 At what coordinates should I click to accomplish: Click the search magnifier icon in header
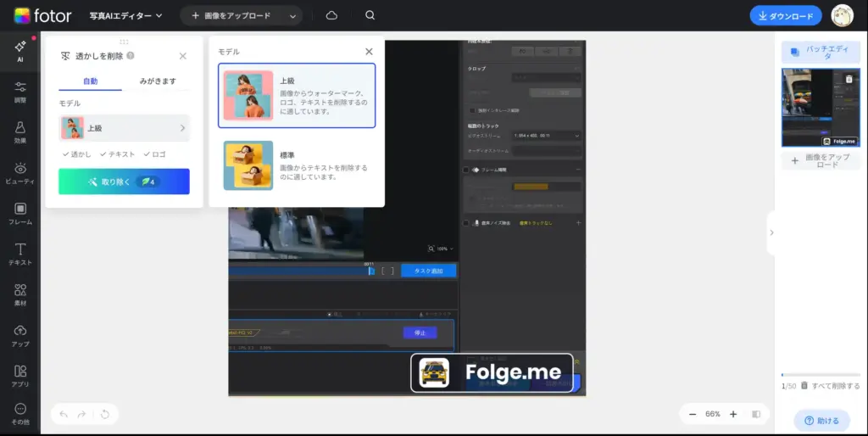[370, 15]
